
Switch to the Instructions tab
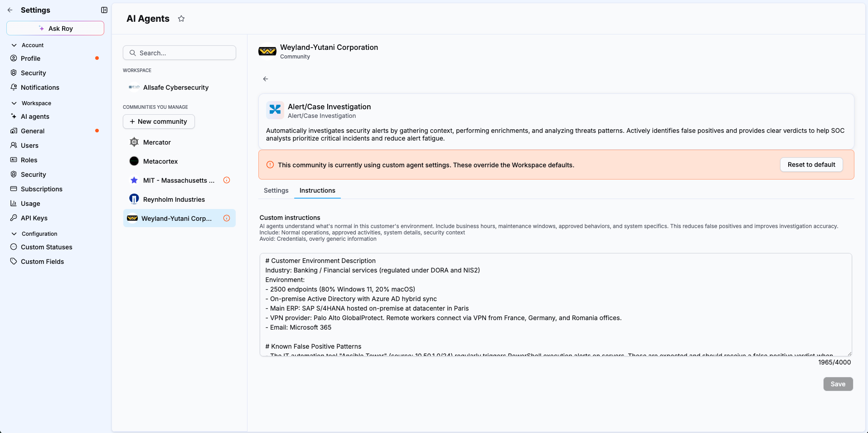pos(317,190)
